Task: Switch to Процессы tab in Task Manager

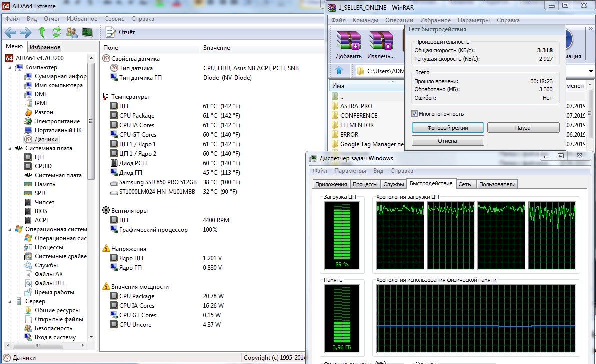Action: pyautogui.click(x=365, y=184)
